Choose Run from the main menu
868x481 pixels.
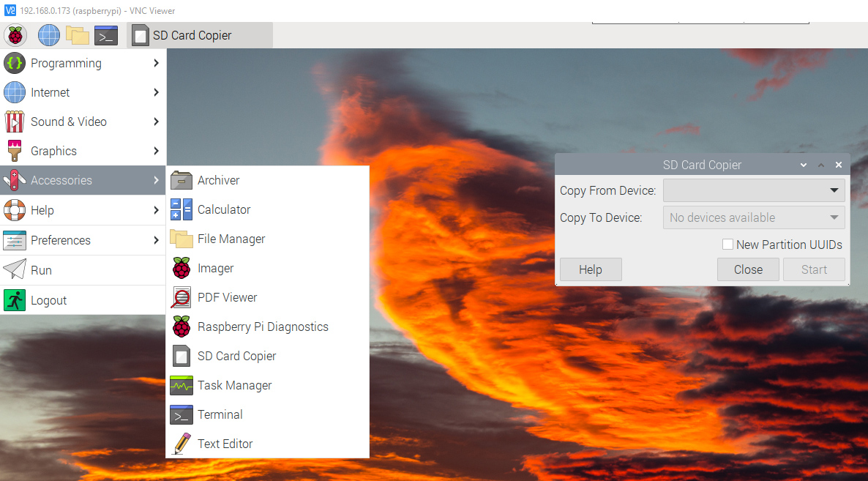pos(83,270)
